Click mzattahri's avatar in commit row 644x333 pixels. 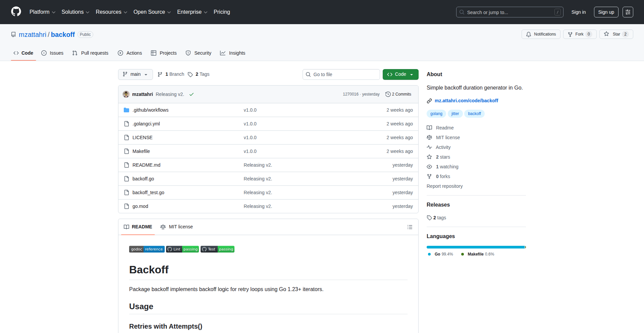(126, 94)
